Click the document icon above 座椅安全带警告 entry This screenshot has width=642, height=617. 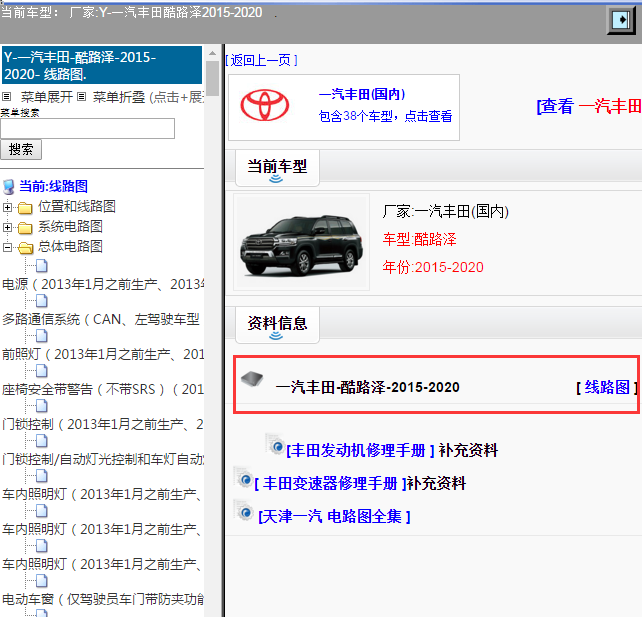[41, 371]
